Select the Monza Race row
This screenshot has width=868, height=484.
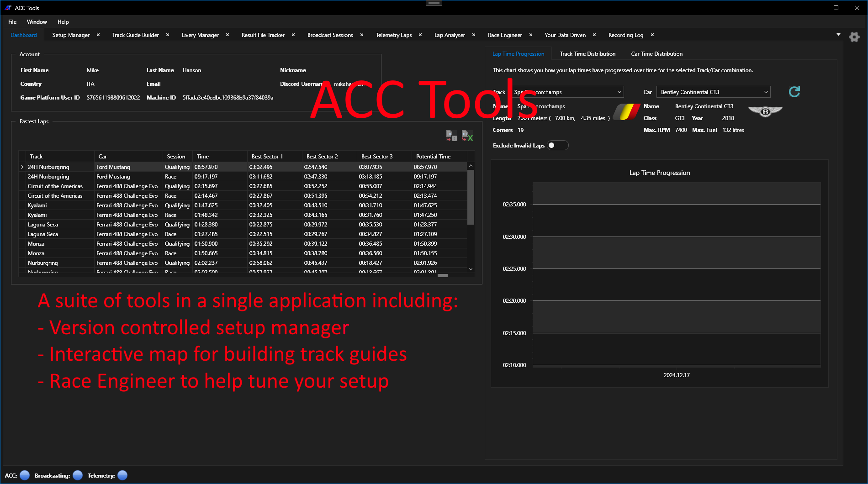(x=243, y=253)
